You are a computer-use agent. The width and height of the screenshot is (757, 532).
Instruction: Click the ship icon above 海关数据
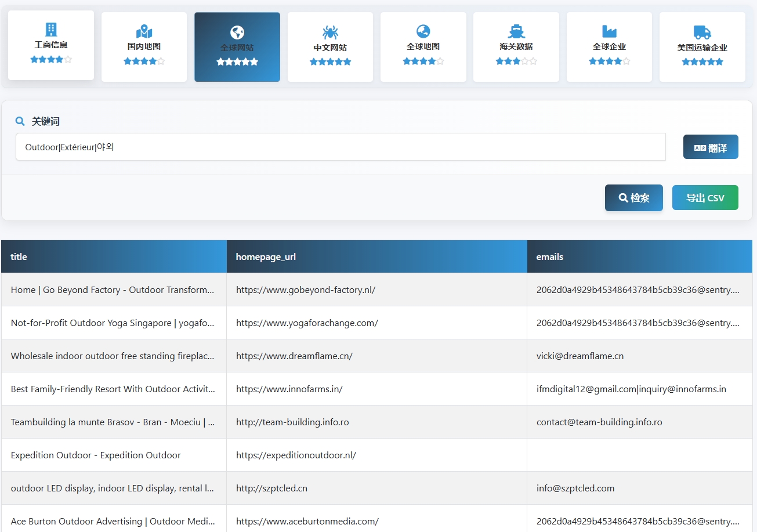point(516,31)
